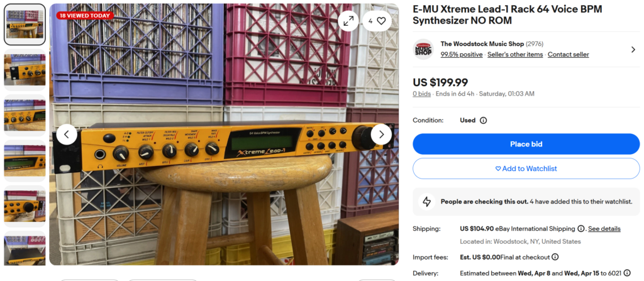Open the condition info icon next to Used
The height and width of the screenshot is (281, 644).
[484, 120]
